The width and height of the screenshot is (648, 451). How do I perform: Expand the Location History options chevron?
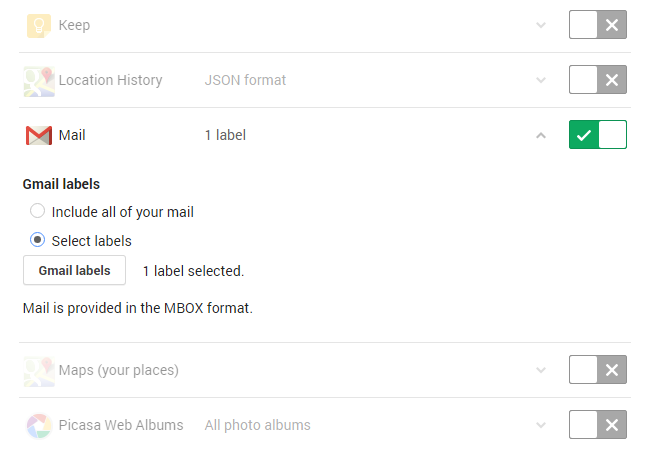[541, 80]
